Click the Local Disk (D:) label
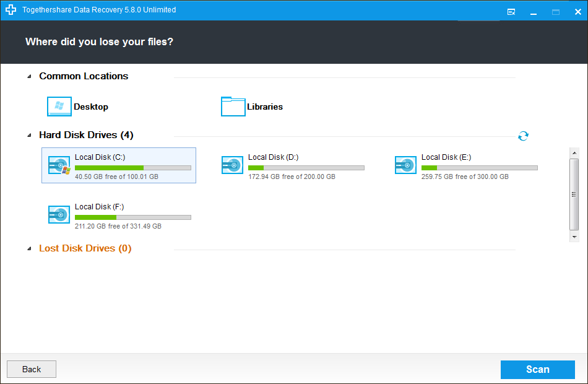The image size is (588, 384). [x=274, y=157]
